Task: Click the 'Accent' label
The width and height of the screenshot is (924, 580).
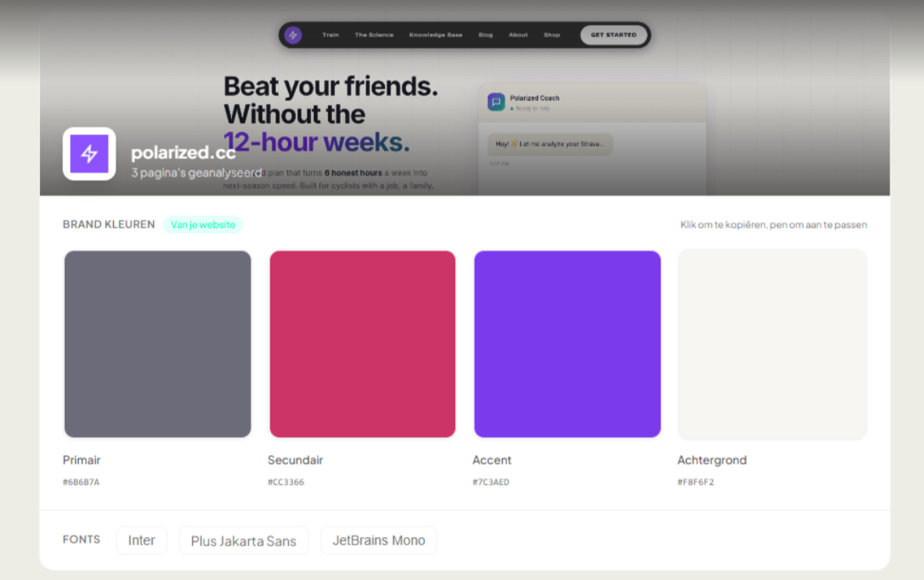Action: pyautogui.click(x=491, y=460)
